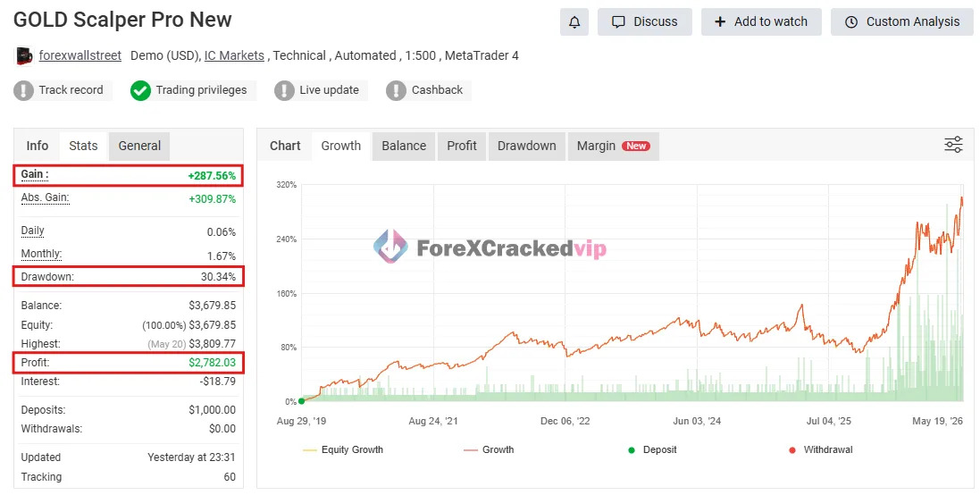Click the Daily label
980x495 pixels.
(32, 231)
